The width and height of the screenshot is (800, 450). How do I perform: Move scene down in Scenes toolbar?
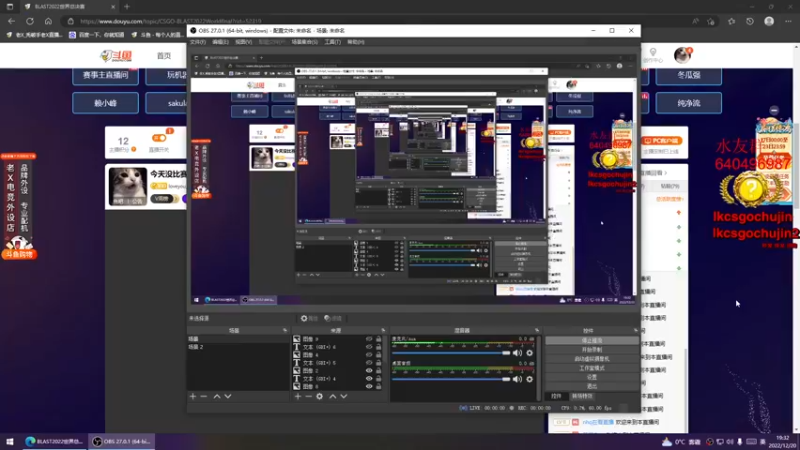coord(228,396)
